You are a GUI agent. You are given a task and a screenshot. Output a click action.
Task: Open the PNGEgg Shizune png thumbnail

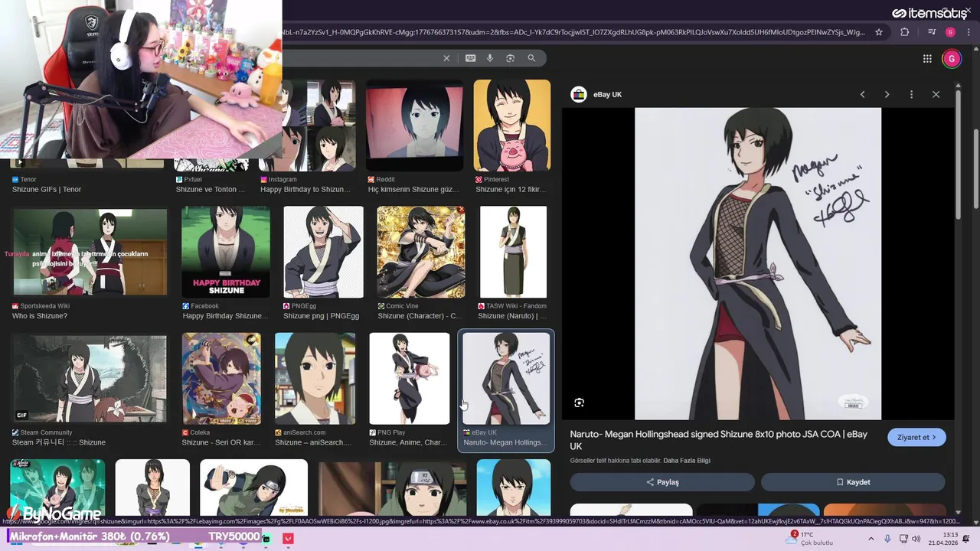(323, 252)
